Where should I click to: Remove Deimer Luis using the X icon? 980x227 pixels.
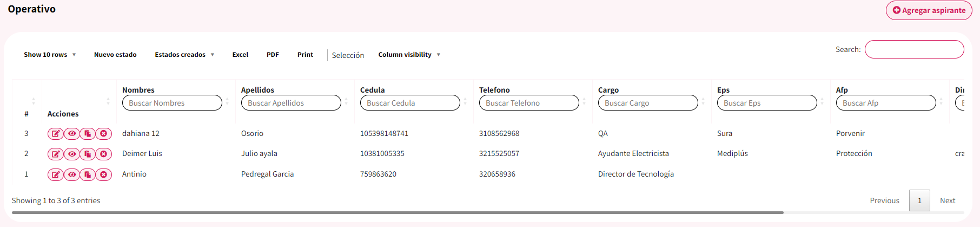pyautogui.click(x=103, y=154)
